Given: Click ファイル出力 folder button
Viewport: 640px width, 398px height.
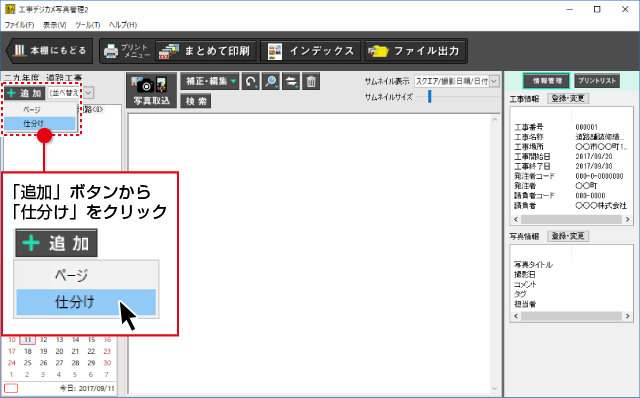Looking at the screenshot, I should 415,51.
